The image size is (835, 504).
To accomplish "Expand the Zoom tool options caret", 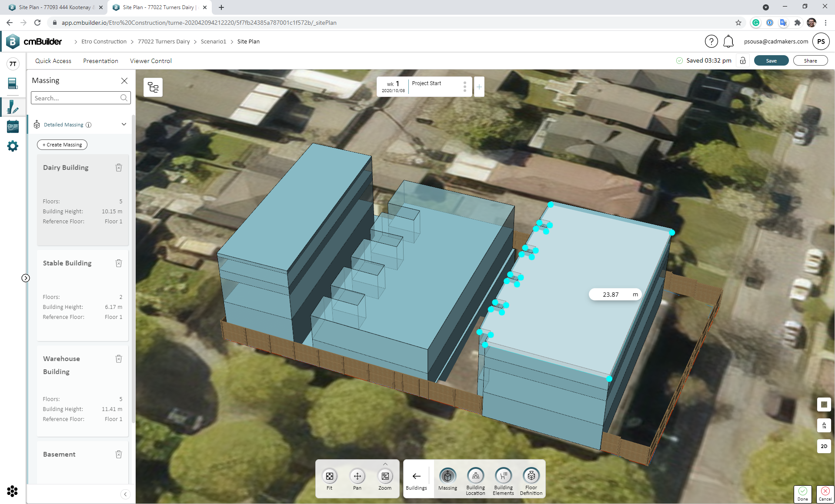I will pos(385,464).
